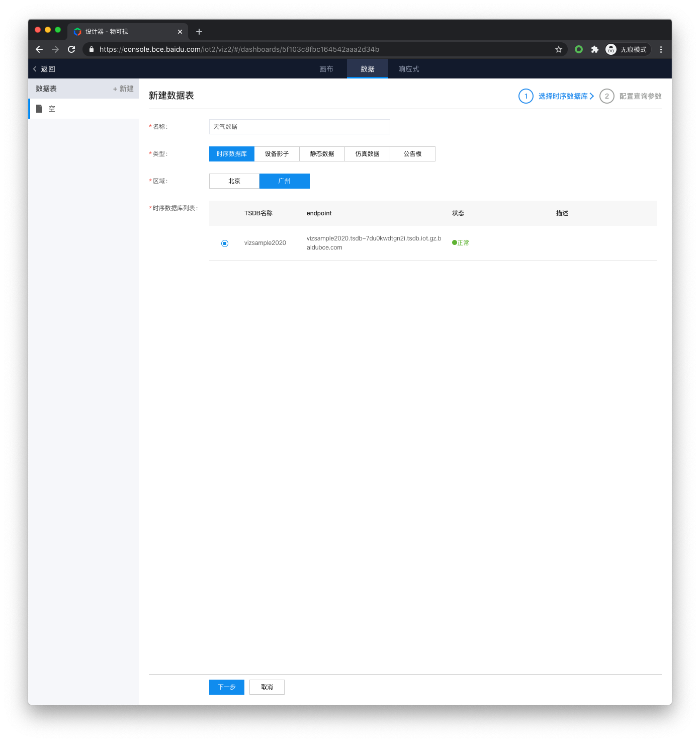The height and width of the screenshot is (742, 700).
Task: Open a new browser tab
Action: [199, 32]
